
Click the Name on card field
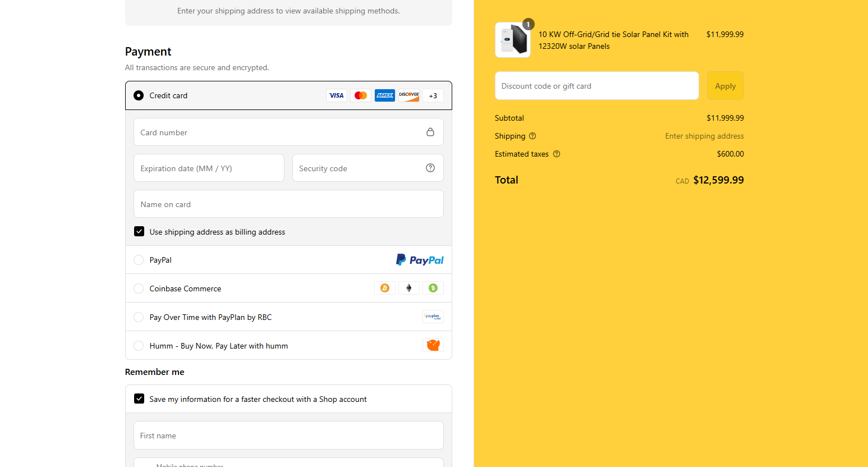tap(288, 204)
